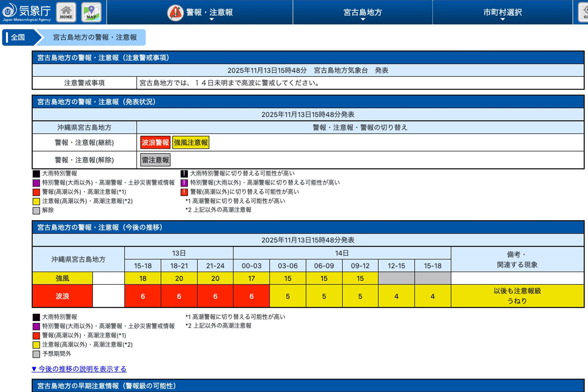Click the JMA logo in header

(x=26, y=12)
